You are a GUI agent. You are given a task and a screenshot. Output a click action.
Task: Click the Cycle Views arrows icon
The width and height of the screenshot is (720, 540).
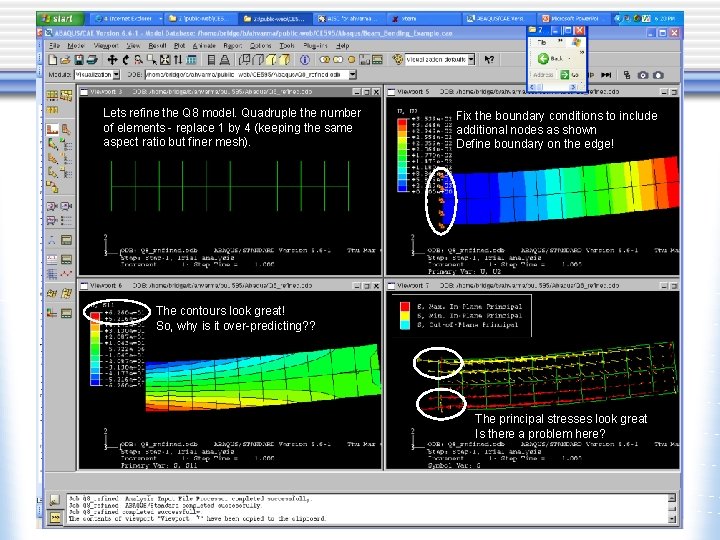click(x=178, y=59)
